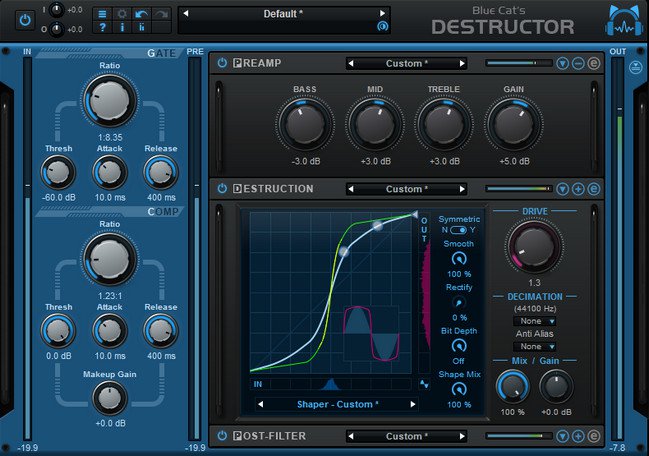649x456 pixels.
Task: Toggle the main plugin power button
Action: click(25, 20)
